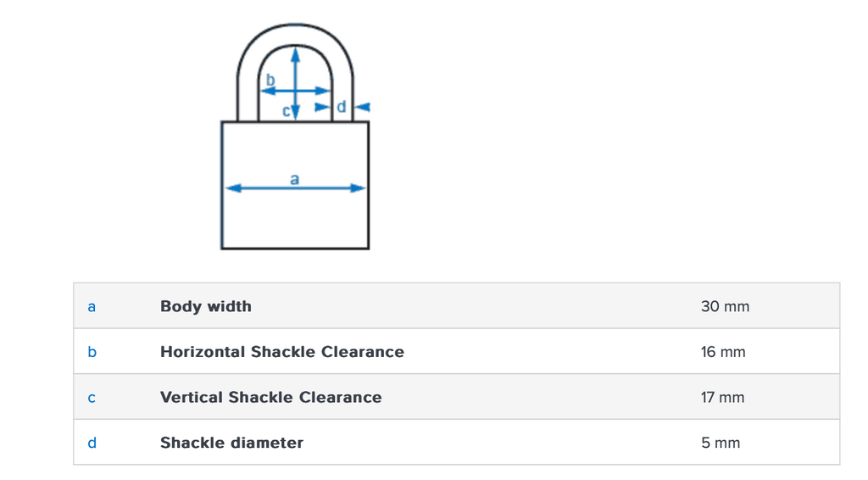Image resolution: width=868 pixels, height=480 pixels.
Task: Click the 30 mm value
Action: tap(725, 306)
